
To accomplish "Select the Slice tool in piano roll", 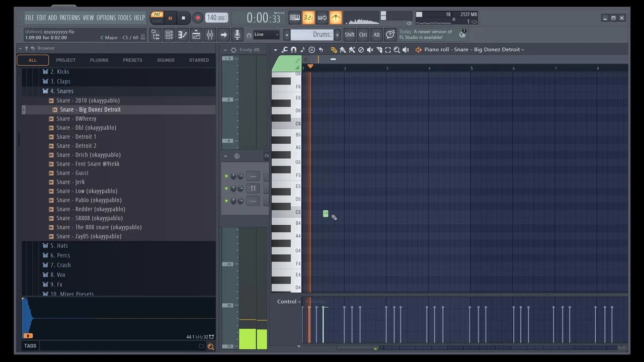I will pos(379,50).
